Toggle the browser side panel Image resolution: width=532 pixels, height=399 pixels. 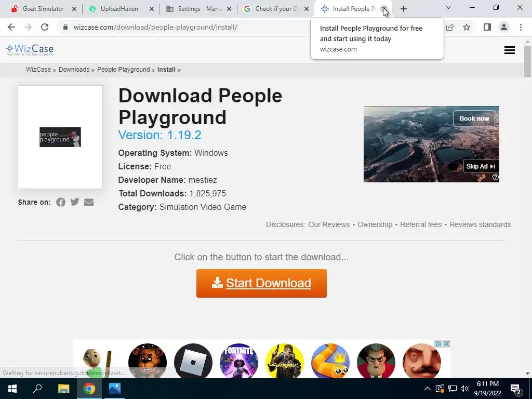tap(487, 27)
